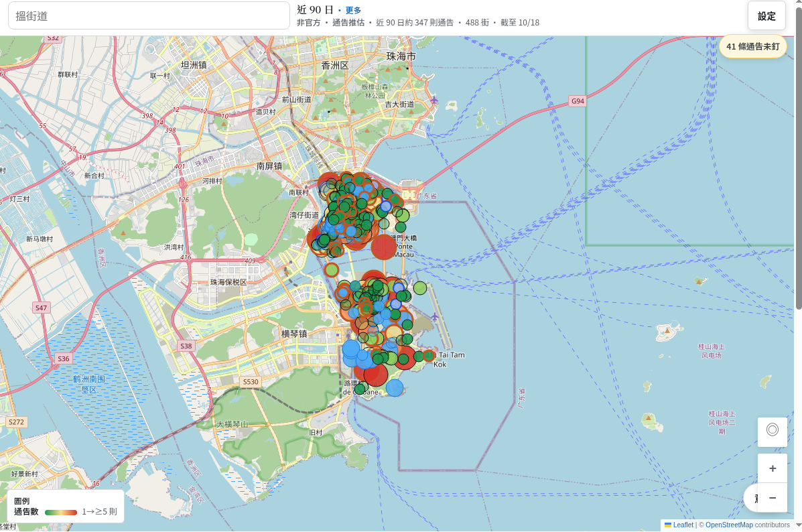Click the 大横琴山 mountain label
Viewport: 802px width, 532px height.
pyautogui.click(x=232, y=424)
